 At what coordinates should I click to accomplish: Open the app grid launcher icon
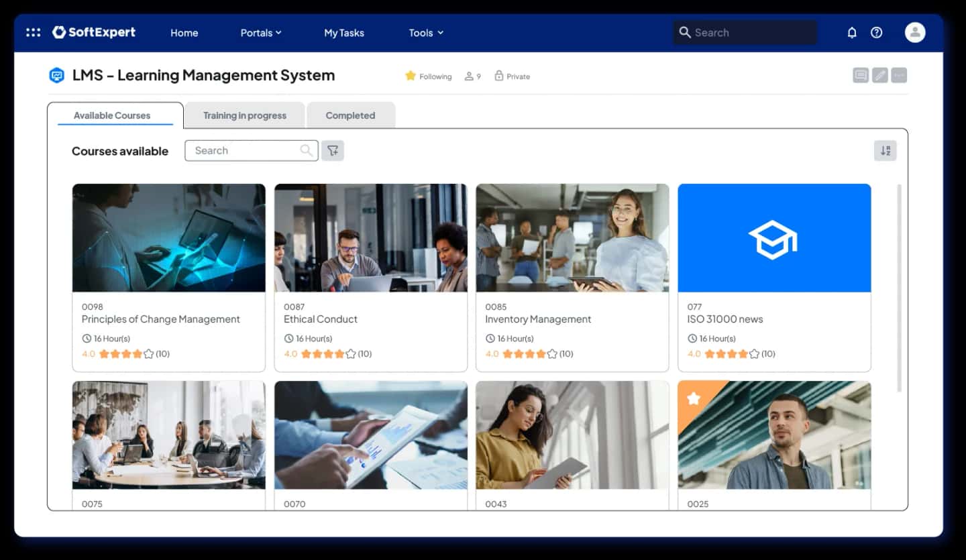[33, 32]
